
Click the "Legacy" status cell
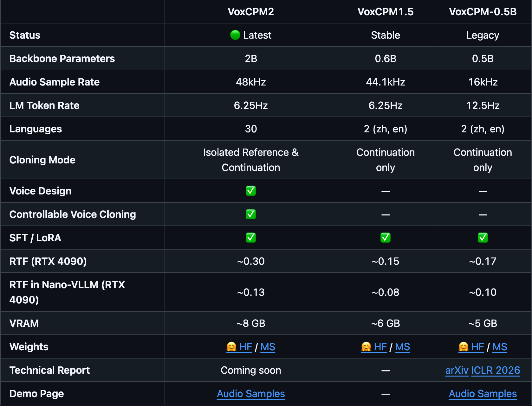pyautogui.click(x=483, y=35)
